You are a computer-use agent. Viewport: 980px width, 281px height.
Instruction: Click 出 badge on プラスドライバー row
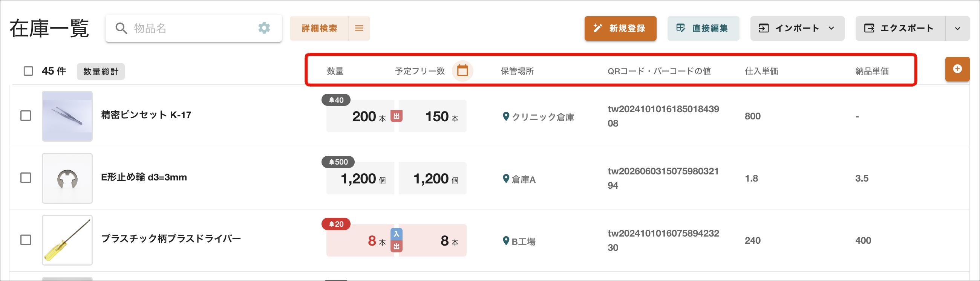(397, 246)
